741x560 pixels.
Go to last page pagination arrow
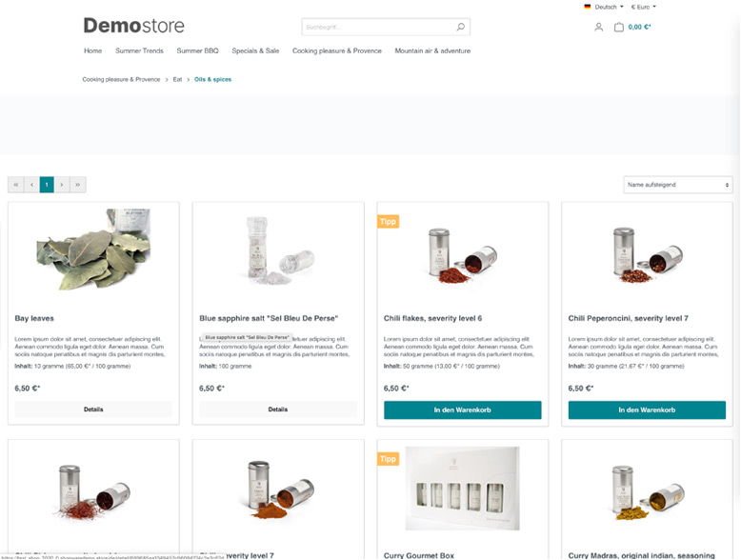(78, 185)
